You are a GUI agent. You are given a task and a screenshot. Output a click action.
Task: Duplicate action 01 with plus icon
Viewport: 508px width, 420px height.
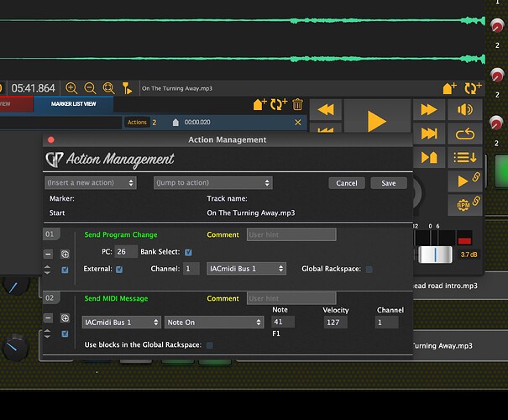click(65, 255)
